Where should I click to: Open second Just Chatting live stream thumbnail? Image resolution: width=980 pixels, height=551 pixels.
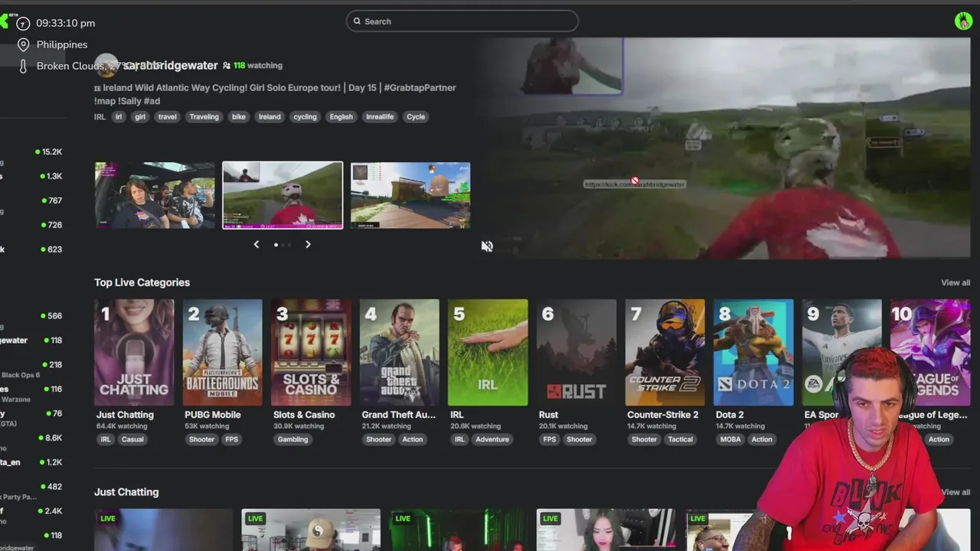(x=311, y=530)
